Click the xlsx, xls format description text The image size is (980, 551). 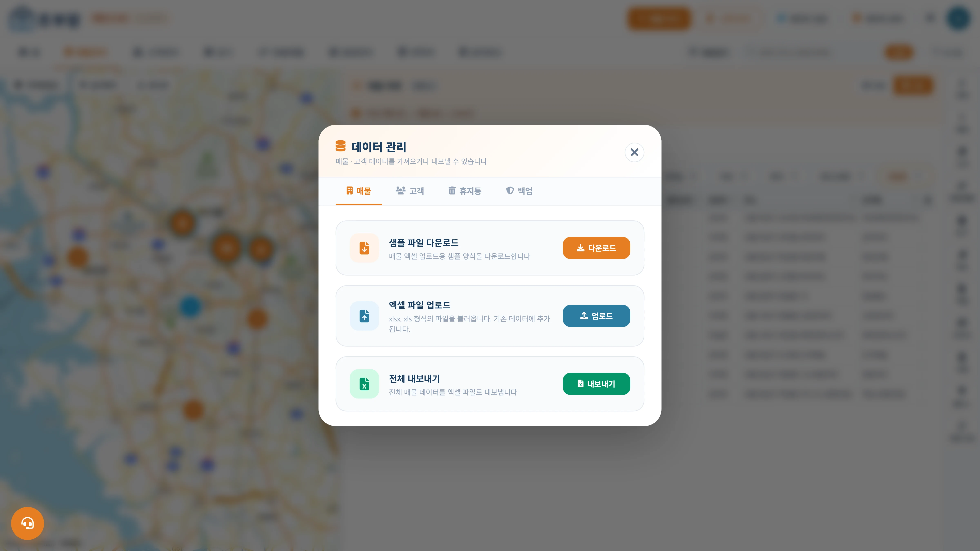(469, 324)
